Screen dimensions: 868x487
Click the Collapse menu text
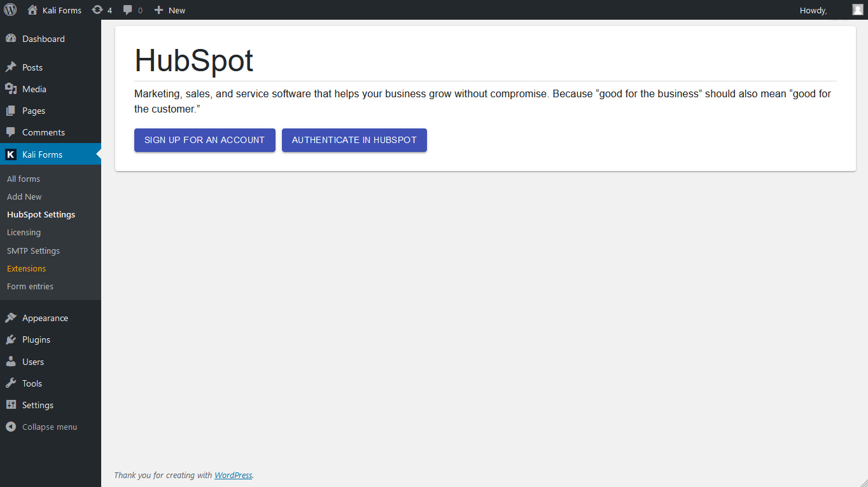50,427
